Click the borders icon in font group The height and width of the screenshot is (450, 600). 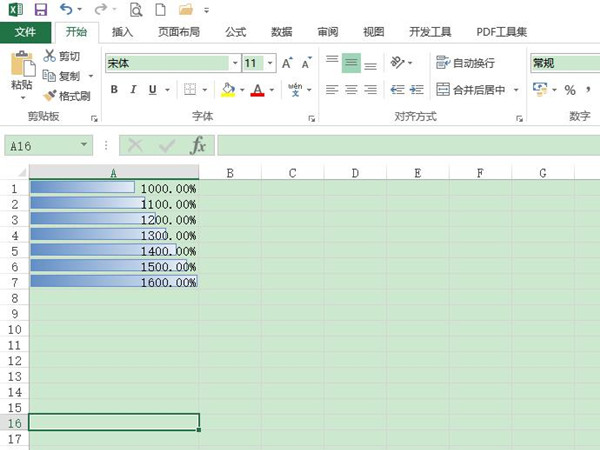190,90
